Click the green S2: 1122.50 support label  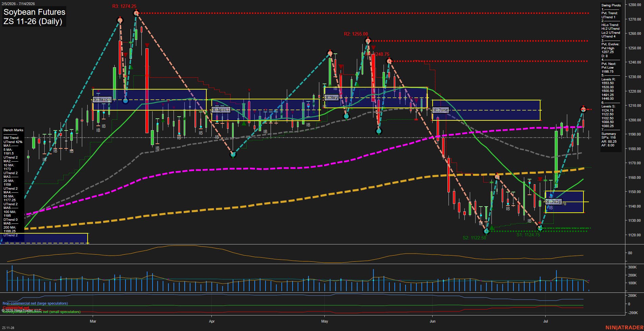click(x=474, y=238)
